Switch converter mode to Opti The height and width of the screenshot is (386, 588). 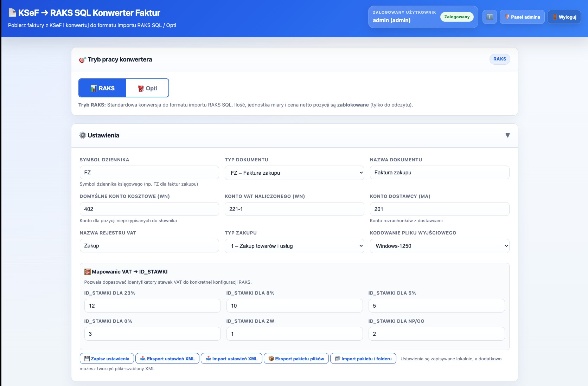pos(147,88)
